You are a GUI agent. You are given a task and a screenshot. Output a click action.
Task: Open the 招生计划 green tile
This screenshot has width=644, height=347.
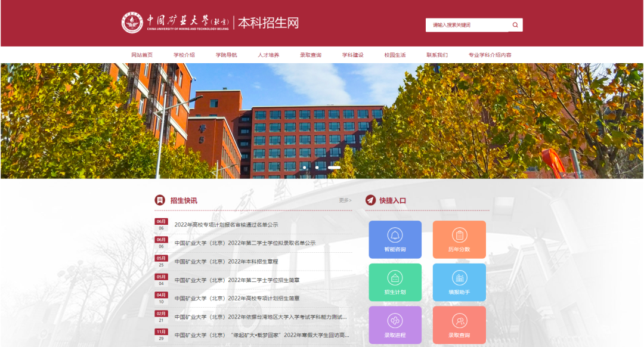point(395,282)
